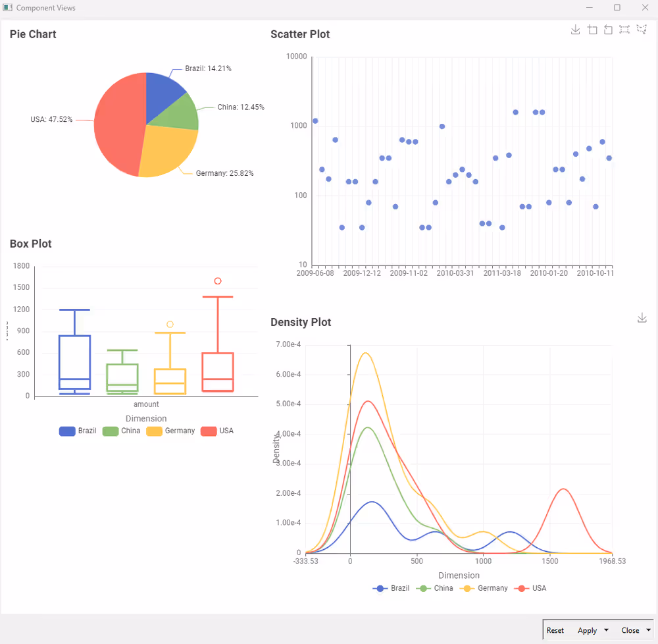Click the zoom reset icon above Scatter Plot
Viewport: 658px width, 644px height.
pos(608,30)
